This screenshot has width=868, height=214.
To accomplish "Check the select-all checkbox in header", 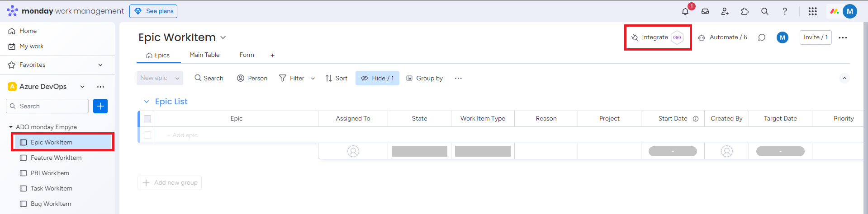I will pos(147,119).
